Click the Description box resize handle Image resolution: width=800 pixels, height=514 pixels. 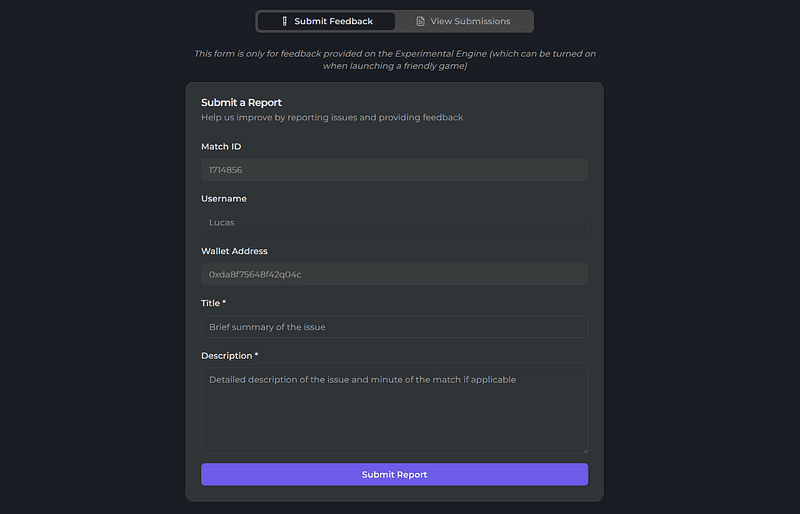pos(584,449)
